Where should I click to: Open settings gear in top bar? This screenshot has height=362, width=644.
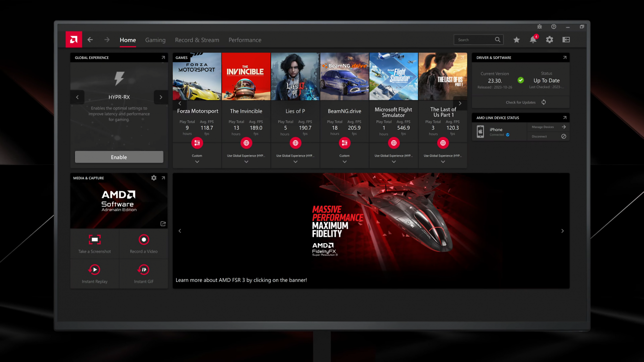(549, 40)
